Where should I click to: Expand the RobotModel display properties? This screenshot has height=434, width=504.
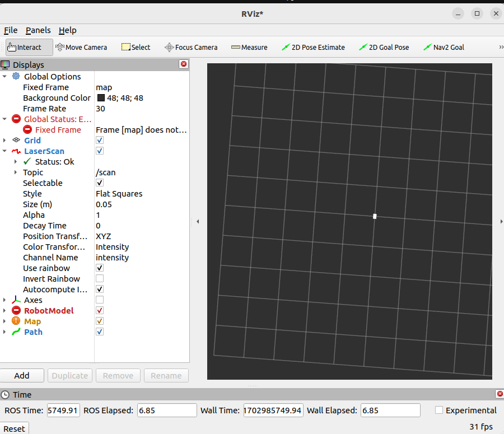[x=4, y=311]
